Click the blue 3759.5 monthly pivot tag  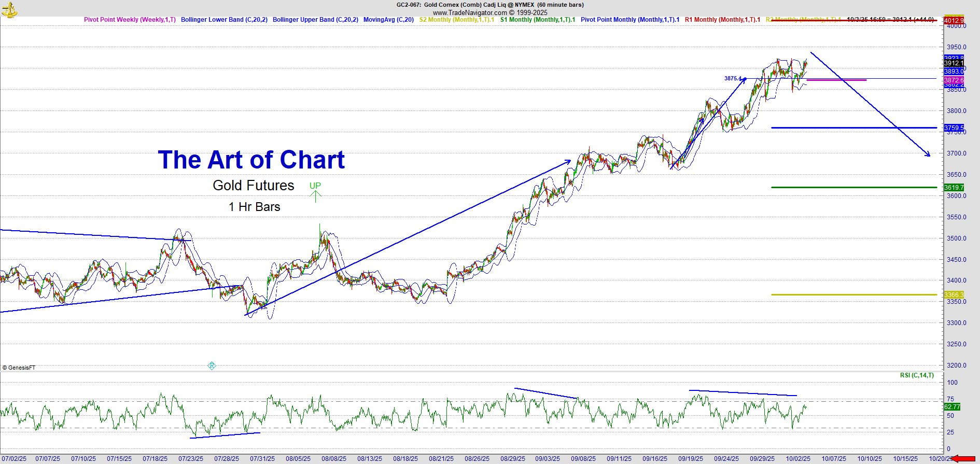(x=954, y=128)
